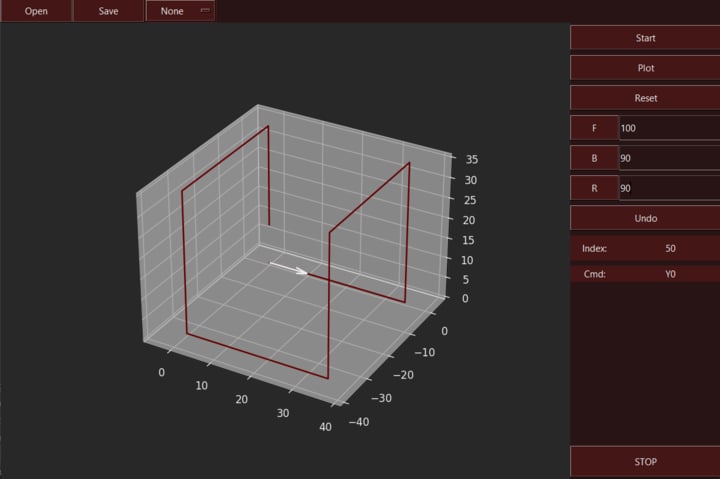Save the current file

[108, 11]
